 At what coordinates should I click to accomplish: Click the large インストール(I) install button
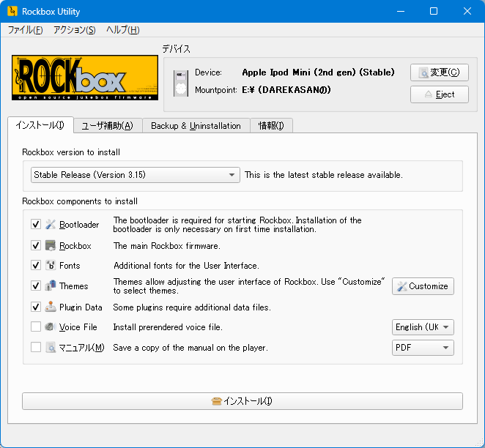click(x=242, y=401)
